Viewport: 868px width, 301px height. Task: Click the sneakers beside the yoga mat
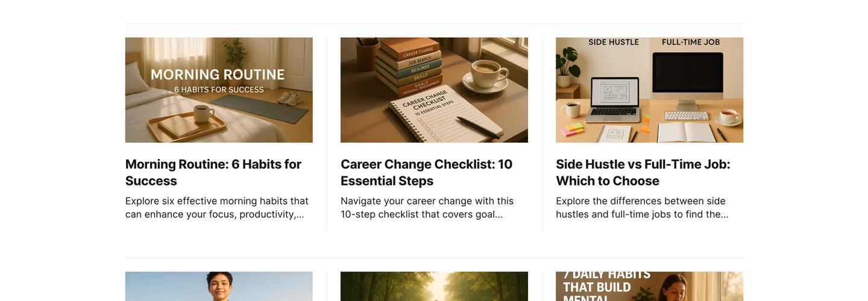[x=290, y=98]
